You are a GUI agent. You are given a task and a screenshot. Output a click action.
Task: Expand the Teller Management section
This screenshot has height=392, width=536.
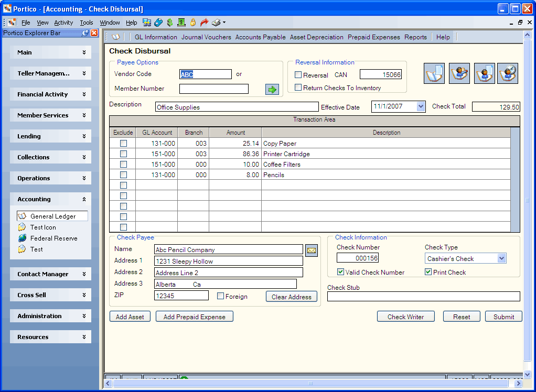click(x=50, y=73)
